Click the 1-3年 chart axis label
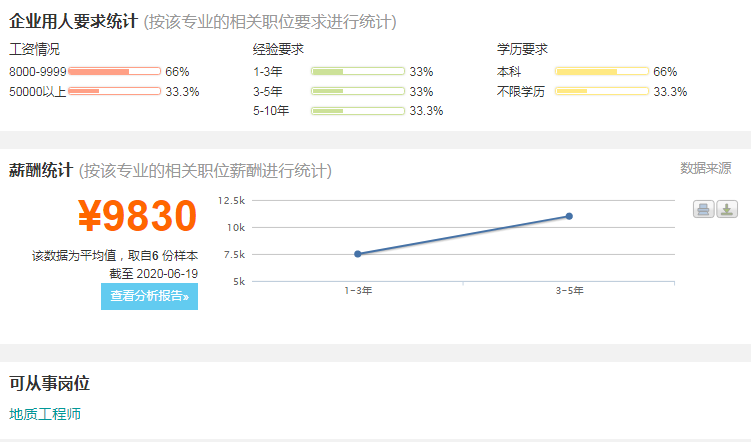 point(358,291)
